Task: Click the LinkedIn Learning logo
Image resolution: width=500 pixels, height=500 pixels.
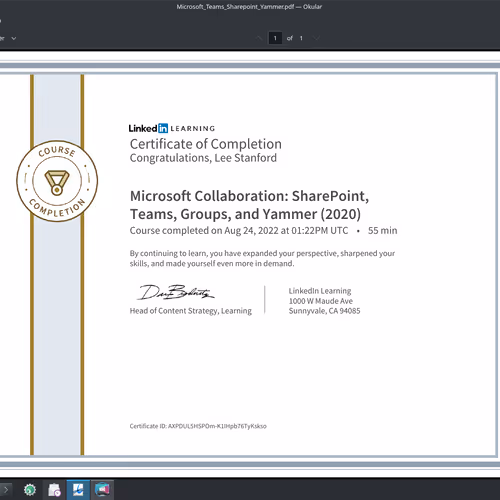Action: point(172,128)
